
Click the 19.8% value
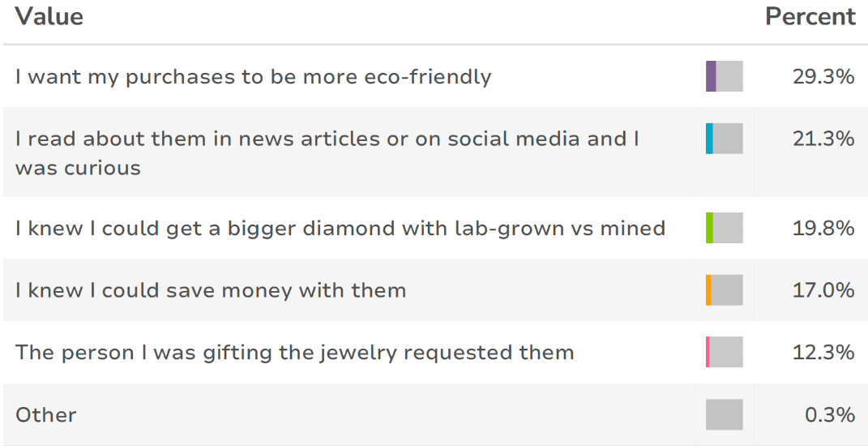[823, 229]
